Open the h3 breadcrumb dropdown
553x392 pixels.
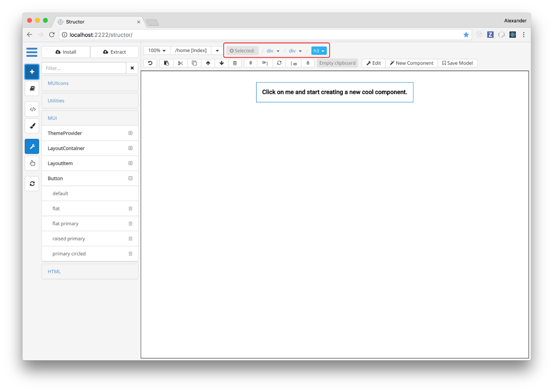319,51
